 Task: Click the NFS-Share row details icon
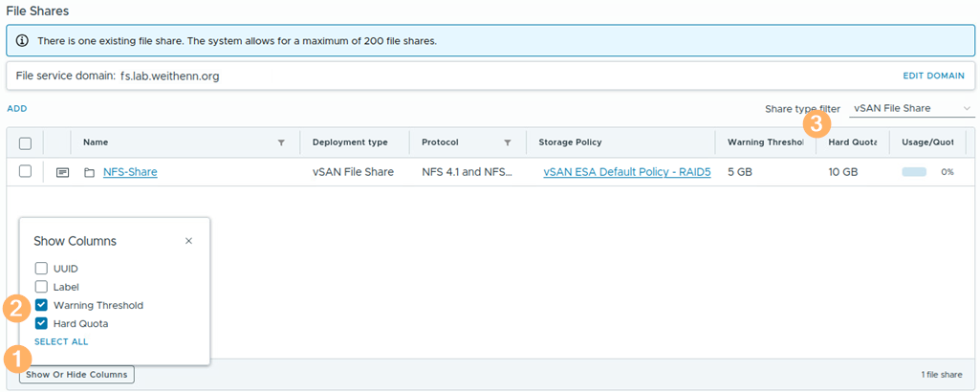(63, 172)
